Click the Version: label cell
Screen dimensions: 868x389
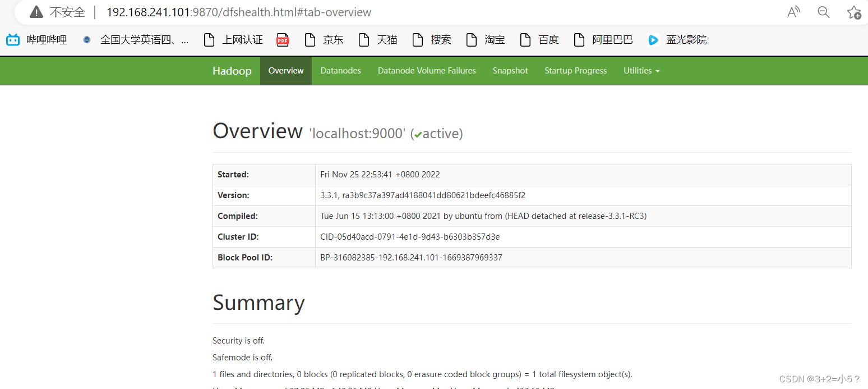264,195
